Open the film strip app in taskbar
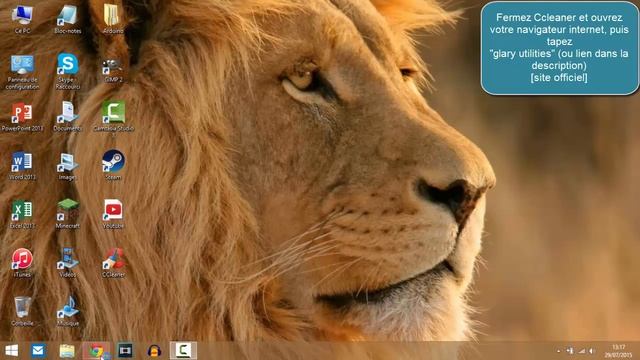This screenshot has height=360, width=640. pos(125,351)
